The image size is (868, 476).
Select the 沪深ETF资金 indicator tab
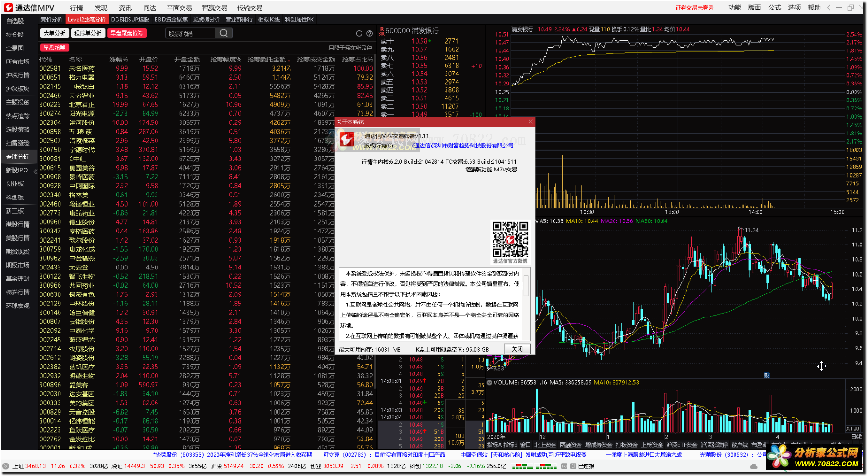pos(682,445)
